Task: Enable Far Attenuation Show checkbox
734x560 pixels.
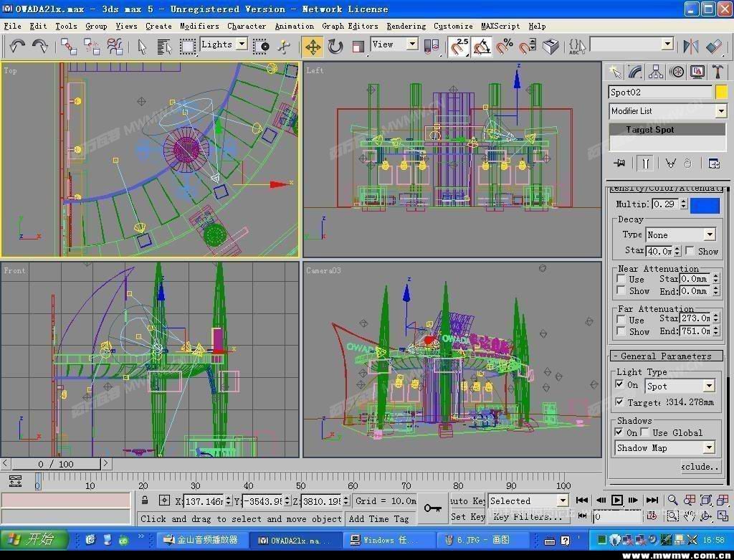Action: tap(621, 331)
